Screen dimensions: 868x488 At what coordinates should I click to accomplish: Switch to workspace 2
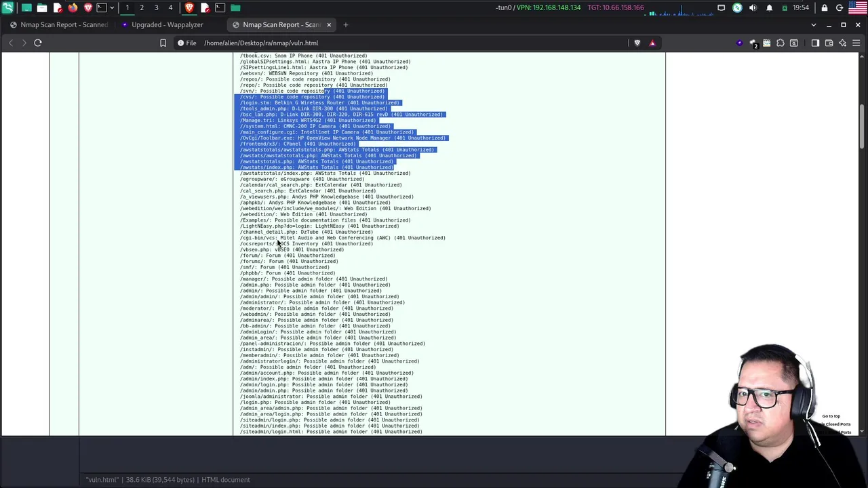[142, 7]
